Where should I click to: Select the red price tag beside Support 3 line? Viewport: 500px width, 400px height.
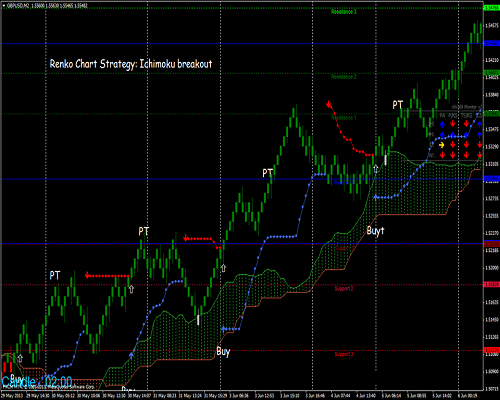pyautogui.click(x=492, y=350)
